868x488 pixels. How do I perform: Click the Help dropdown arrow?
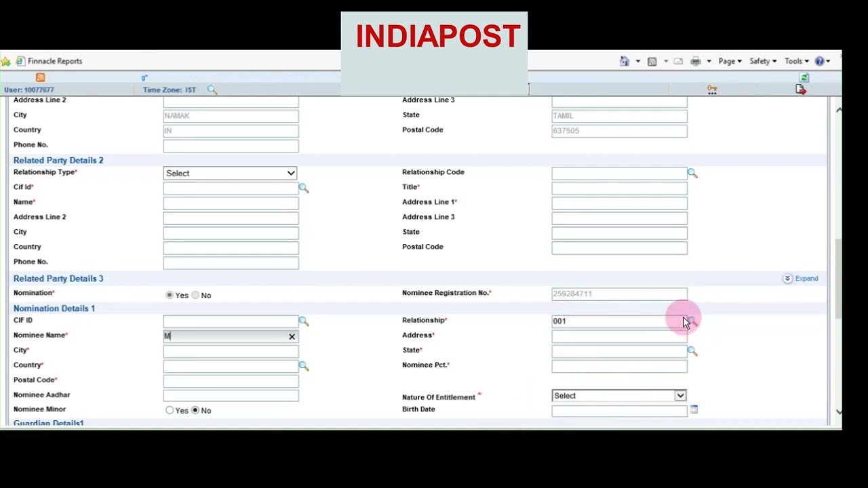point(828,61)
